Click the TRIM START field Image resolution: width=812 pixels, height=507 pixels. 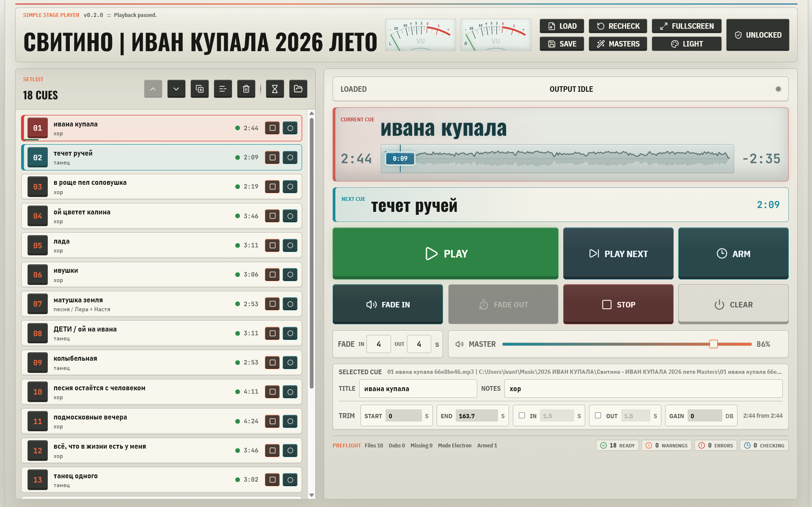(404, 416)
